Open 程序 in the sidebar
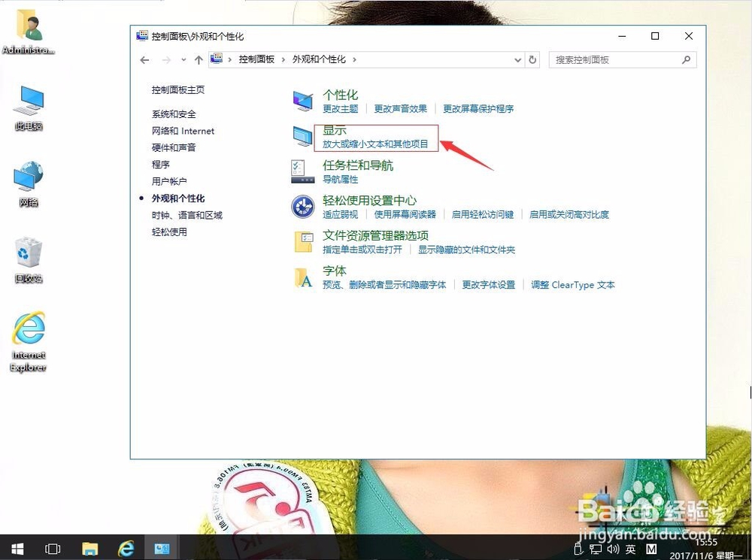The width and height of the screenshot is (752, 560). tap(161, 165)
